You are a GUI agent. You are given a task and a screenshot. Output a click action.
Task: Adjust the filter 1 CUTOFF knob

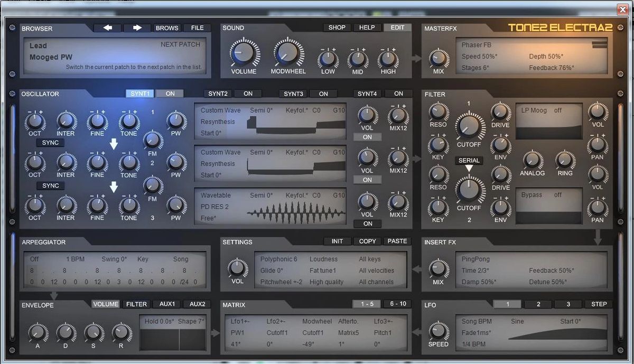469,127
